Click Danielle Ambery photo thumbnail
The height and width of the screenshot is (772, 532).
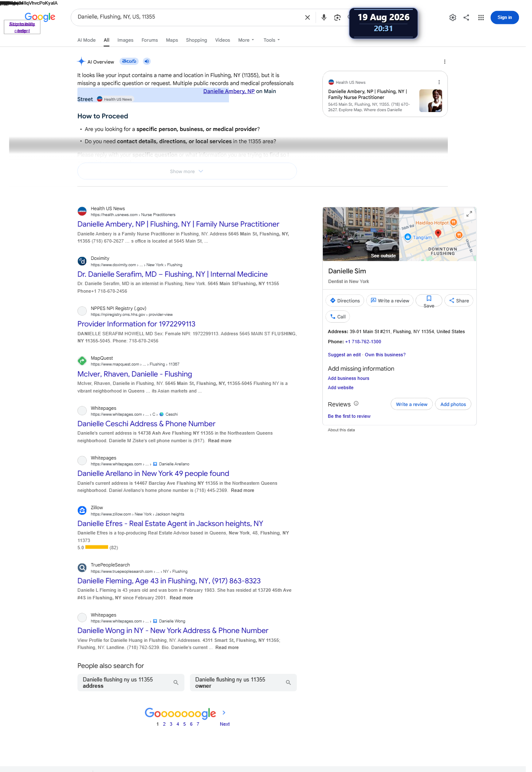pos(431,101)
